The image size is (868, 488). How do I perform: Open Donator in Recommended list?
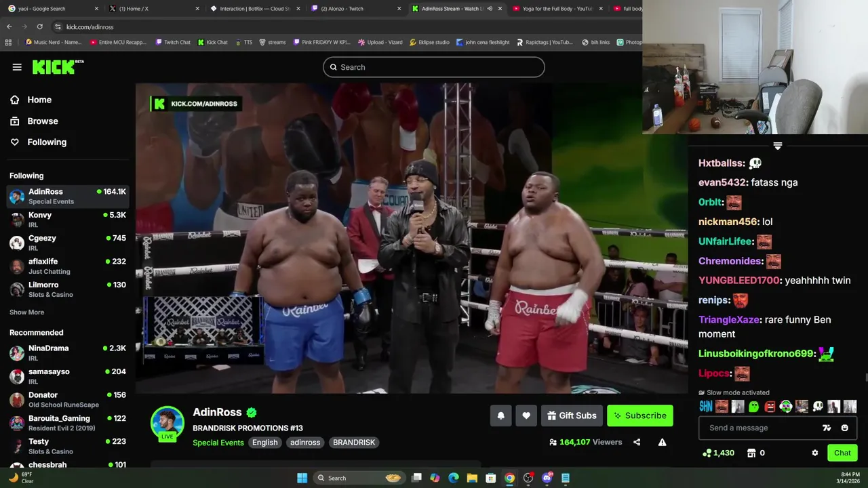pyautogui.click(x=68, y=399)
